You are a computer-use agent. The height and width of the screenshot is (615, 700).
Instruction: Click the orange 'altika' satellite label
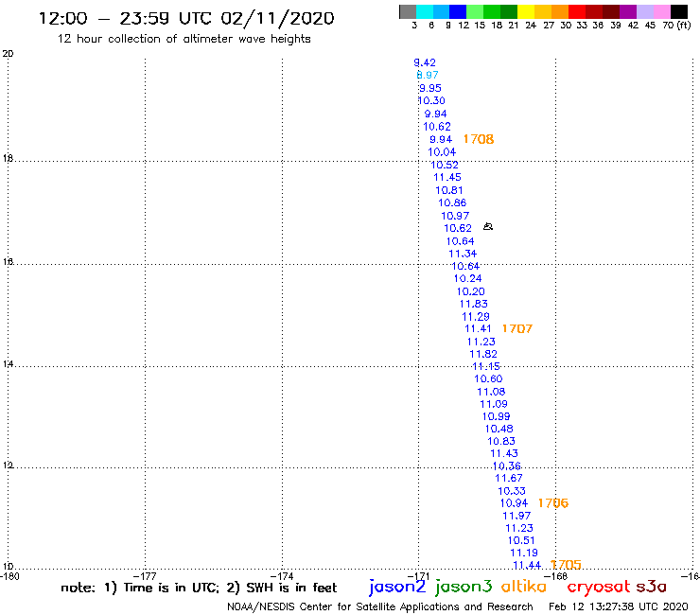(524, 587)
